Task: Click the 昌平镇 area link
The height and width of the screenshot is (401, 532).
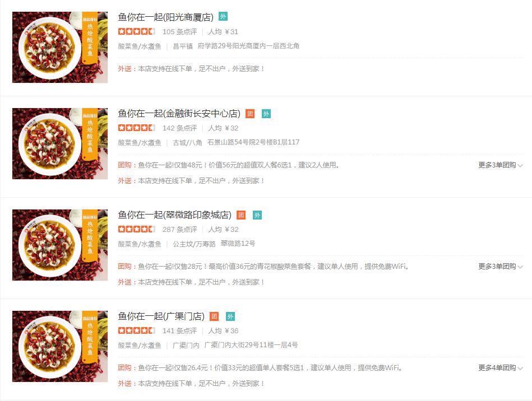Action: (x=183, y=46)
